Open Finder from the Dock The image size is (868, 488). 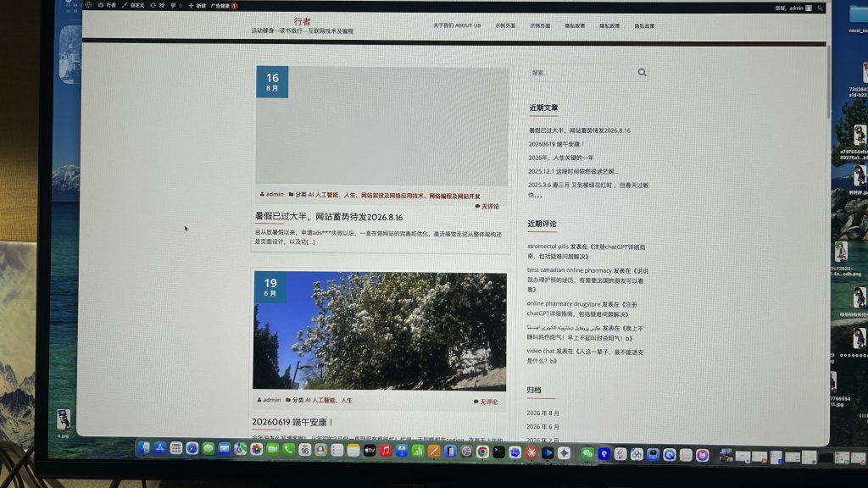pos(144,448)
